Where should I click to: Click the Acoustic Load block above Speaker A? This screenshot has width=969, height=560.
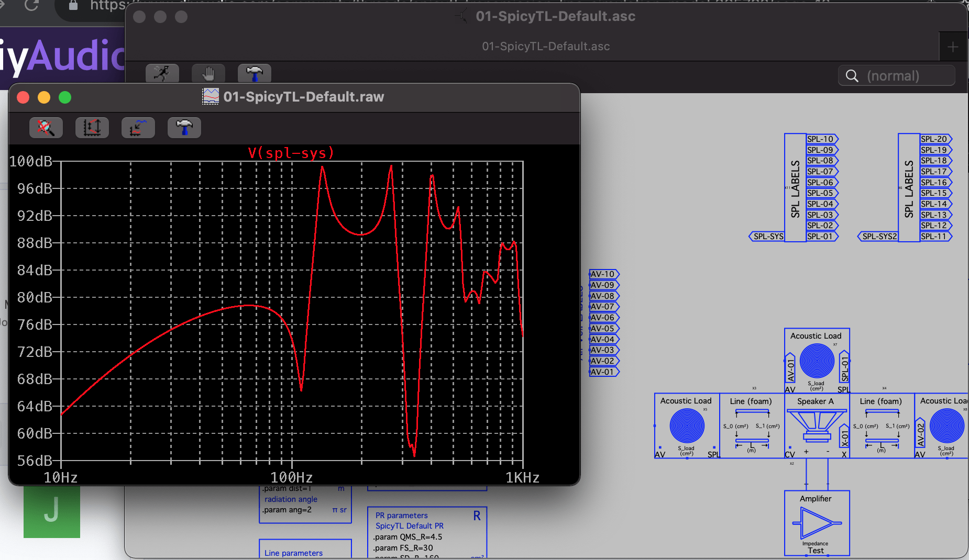click(817, 361)
